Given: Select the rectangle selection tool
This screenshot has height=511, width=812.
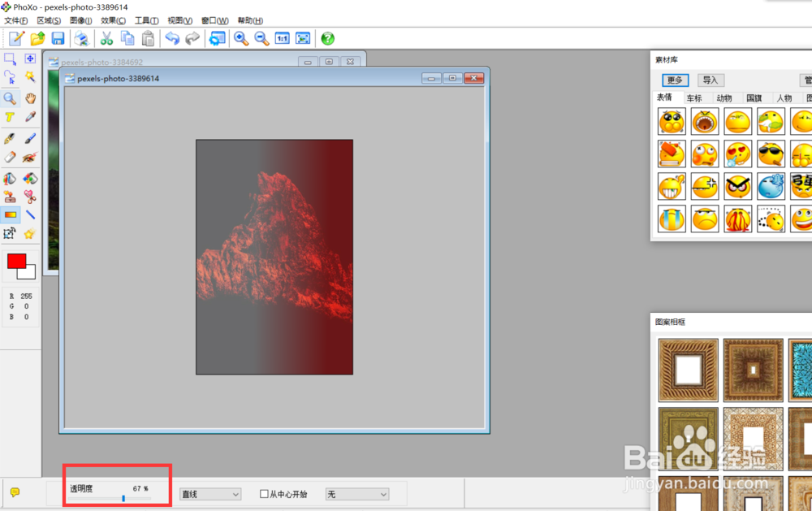Looking at the screenshot, I should tap(10, 59).
